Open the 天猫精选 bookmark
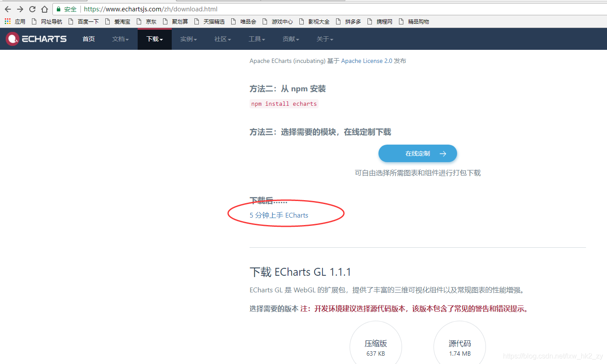This screenshot has height=364, width=607. click(209, 21)
